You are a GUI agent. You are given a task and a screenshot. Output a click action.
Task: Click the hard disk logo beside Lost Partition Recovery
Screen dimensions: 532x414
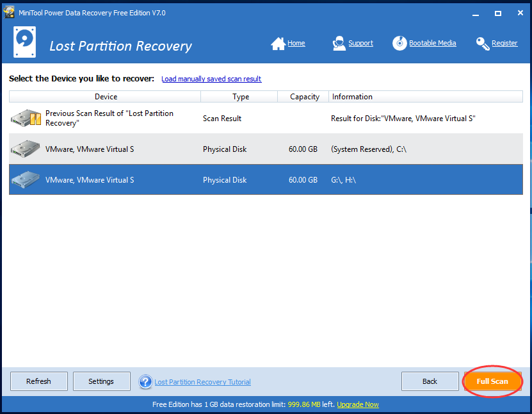click(x=24, y=42)
